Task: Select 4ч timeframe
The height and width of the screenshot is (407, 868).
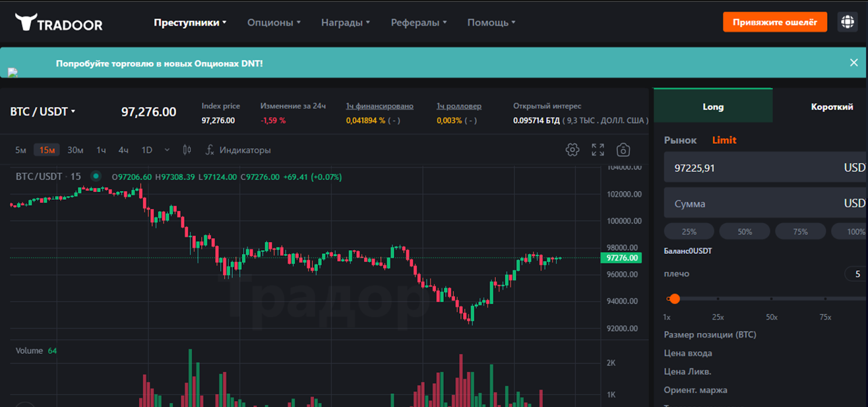Action: tap(124, 150)
